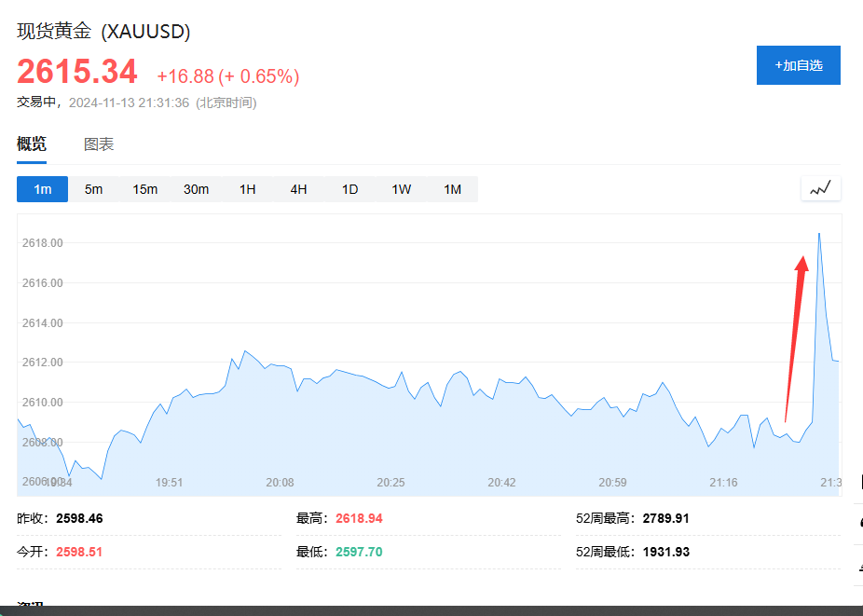863x616 pixels.
Task: Select the 1m timeframe
Action: 43,189
